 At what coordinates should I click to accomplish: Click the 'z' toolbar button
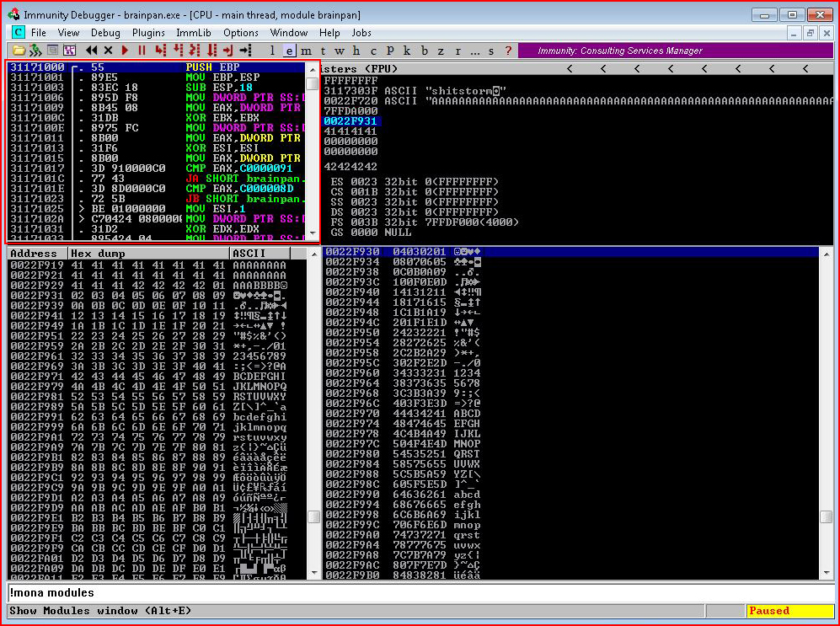click(x=441, y=51)
